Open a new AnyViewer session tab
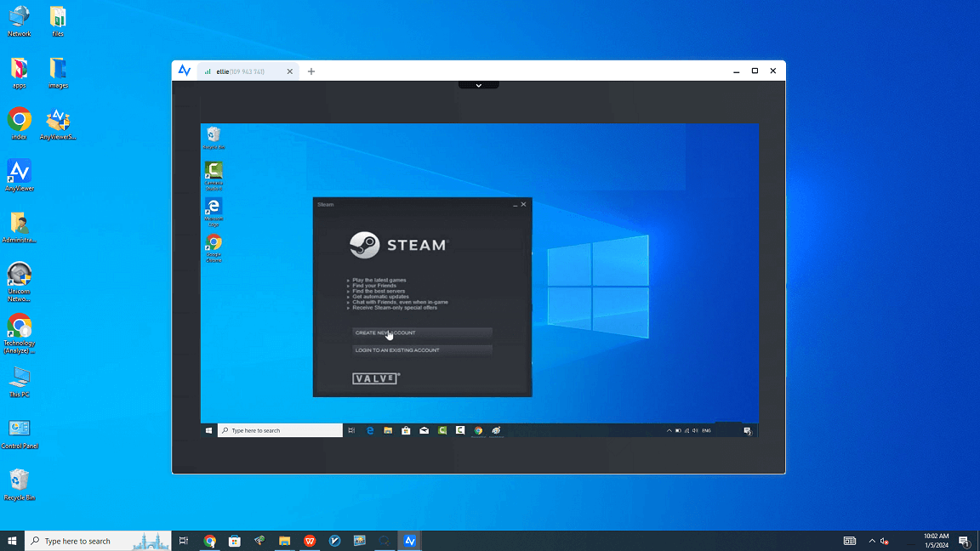 point(311,71)
